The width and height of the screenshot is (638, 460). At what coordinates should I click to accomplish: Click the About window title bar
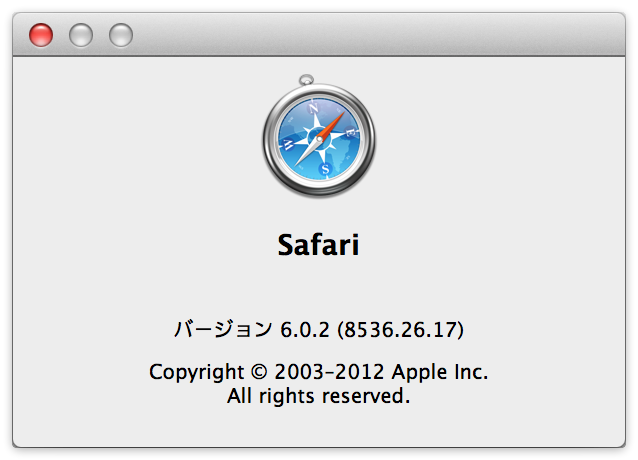coord(319,35)
